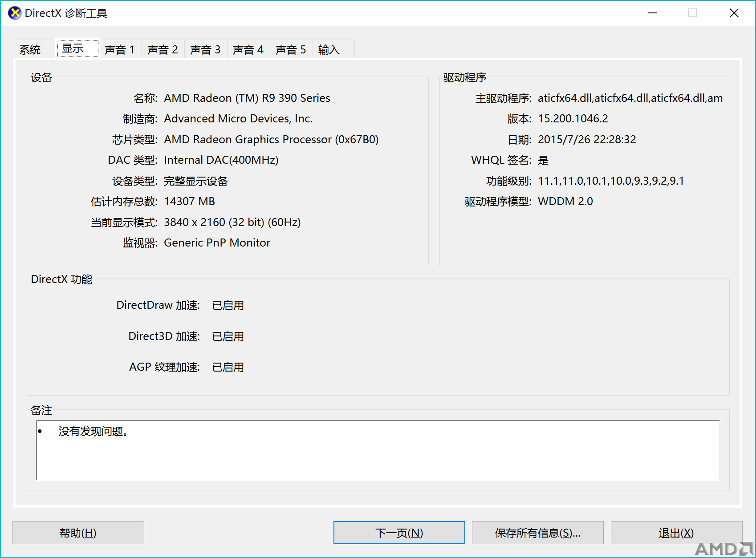The height and width of the screenshot is (558, 756).
Task: Click the 当前显示模式 label
Action: 124,222
